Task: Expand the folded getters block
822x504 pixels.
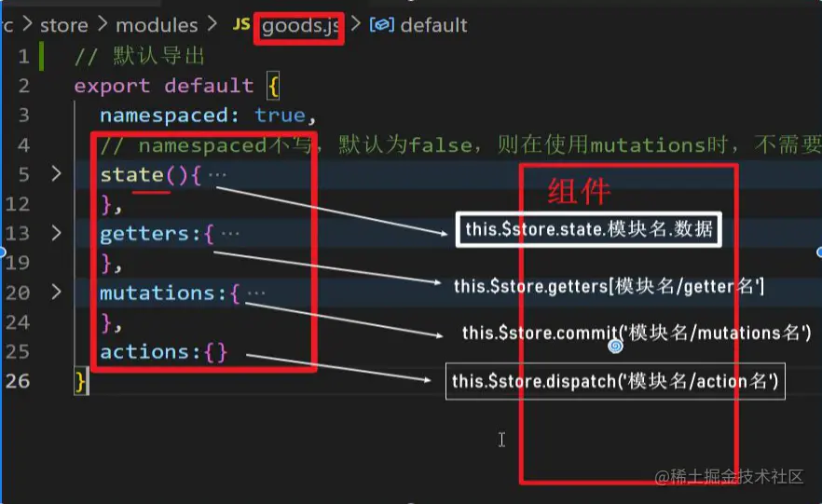Action: (x=57, y=233)
